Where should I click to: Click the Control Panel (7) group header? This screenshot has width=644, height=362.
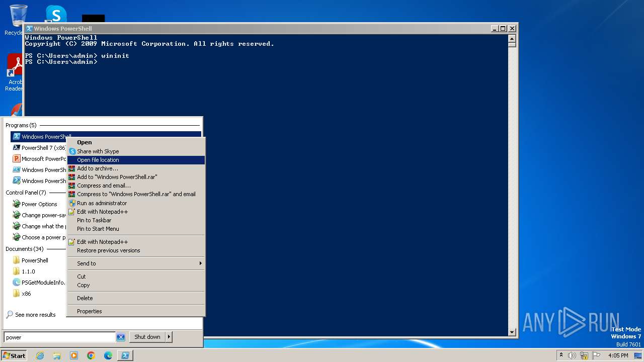point(26,193)
